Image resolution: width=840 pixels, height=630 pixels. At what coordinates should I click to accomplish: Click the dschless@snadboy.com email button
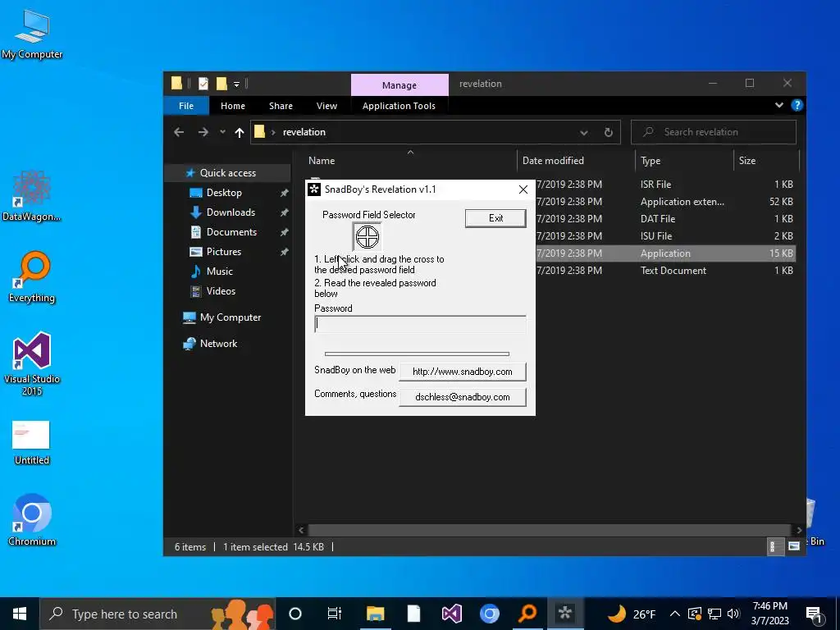tap(463, 397)
